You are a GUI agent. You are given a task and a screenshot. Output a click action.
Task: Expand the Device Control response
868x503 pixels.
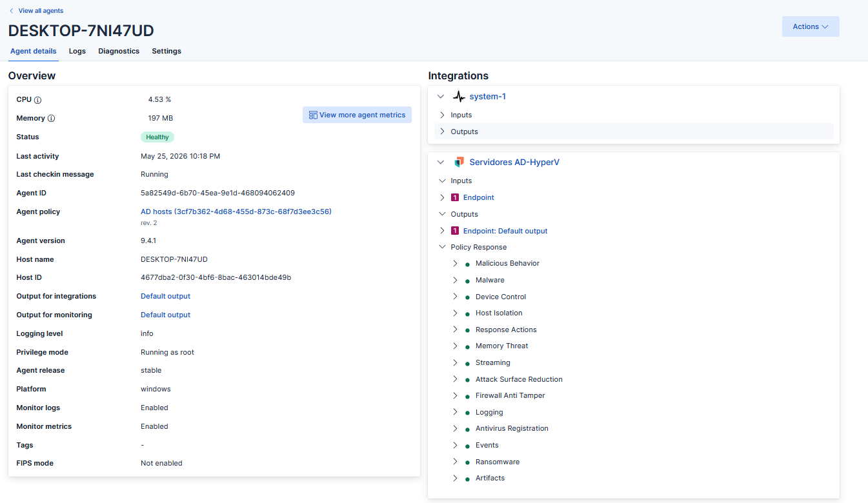[455, 297]
